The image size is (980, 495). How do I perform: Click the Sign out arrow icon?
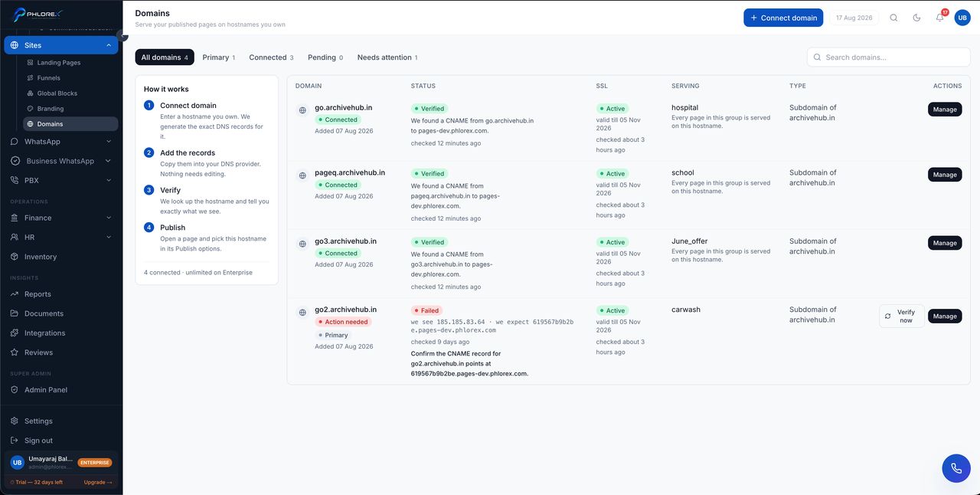[x=15, y=441]
